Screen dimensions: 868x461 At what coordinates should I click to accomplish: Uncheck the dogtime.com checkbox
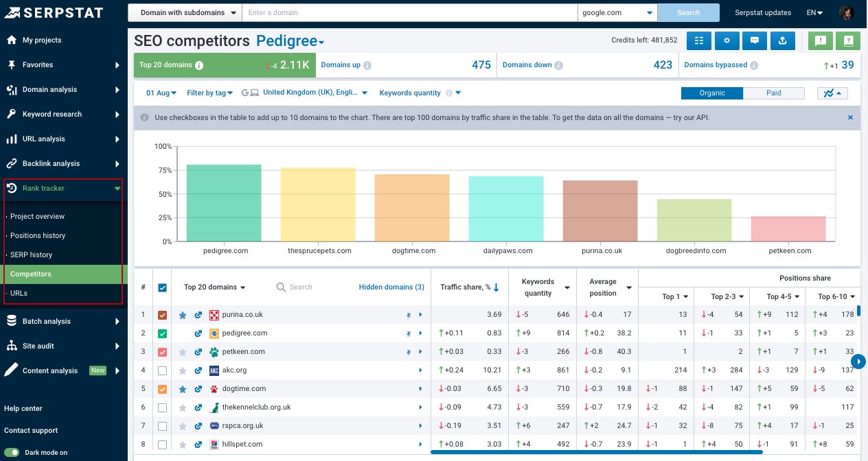coord(163,389)
